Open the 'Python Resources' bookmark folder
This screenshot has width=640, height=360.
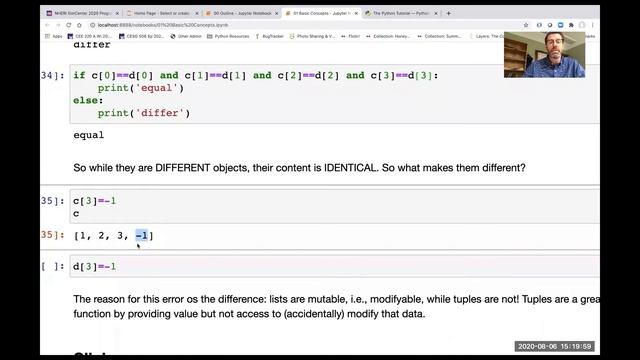(228, 36)
